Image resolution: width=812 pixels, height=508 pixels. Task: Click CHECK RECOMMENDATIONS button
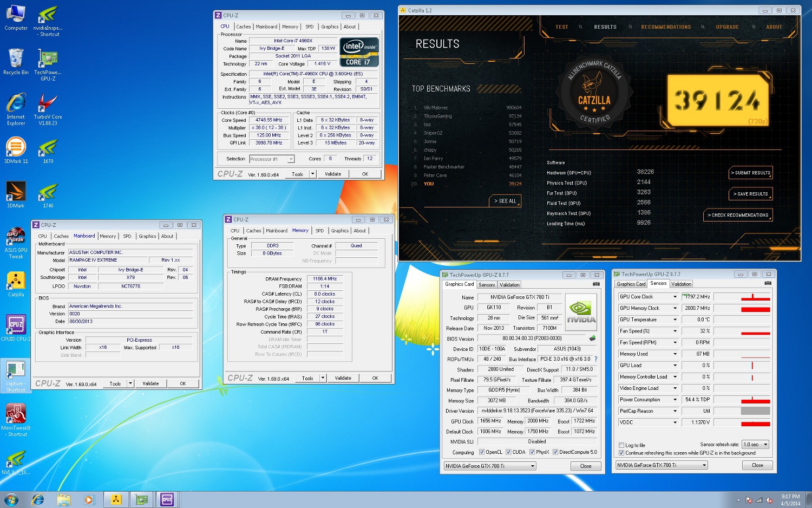pyautogui.click(x=738, y=215)
